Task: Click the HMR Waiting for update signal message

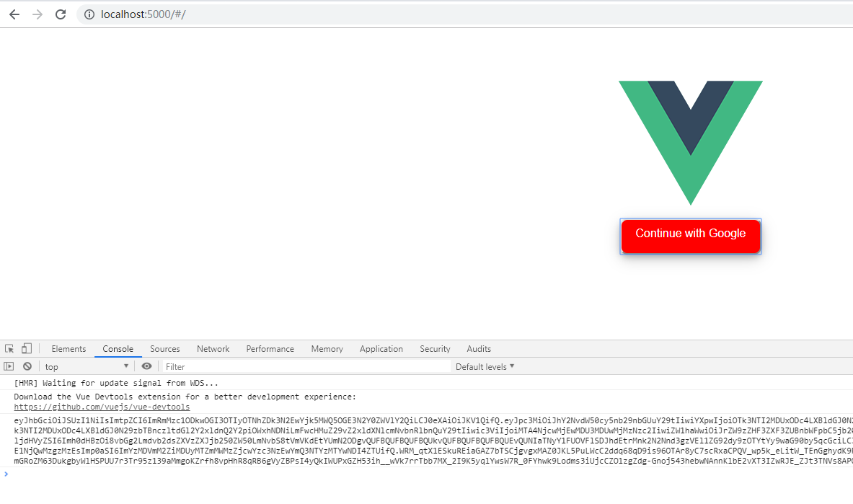Action: 116,383
